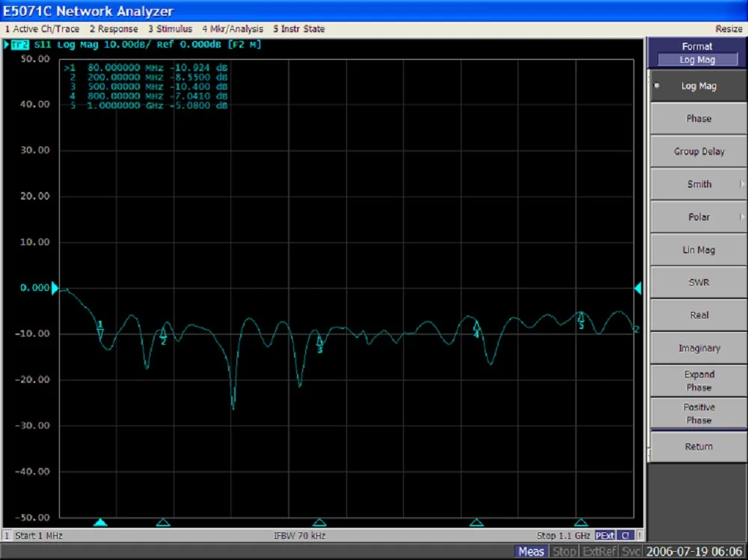Click marker 4 readout 800.00000 MHz

(125, 96)
